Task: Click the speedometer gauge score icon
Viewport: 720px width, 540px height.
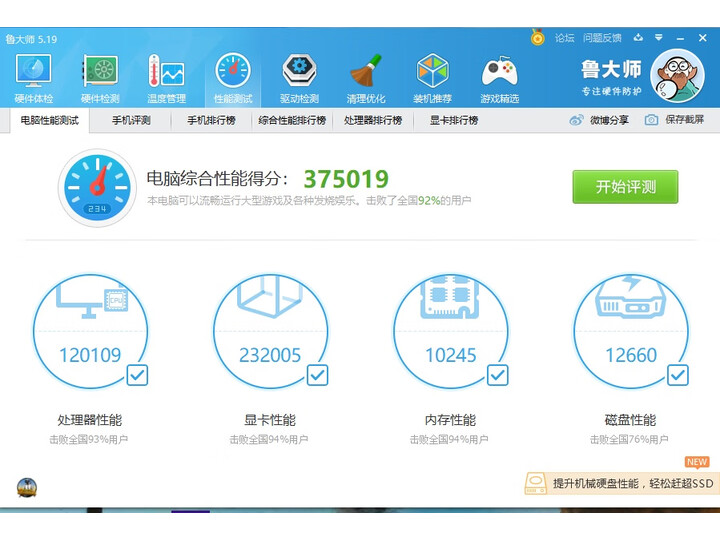Action: (97, 188)
